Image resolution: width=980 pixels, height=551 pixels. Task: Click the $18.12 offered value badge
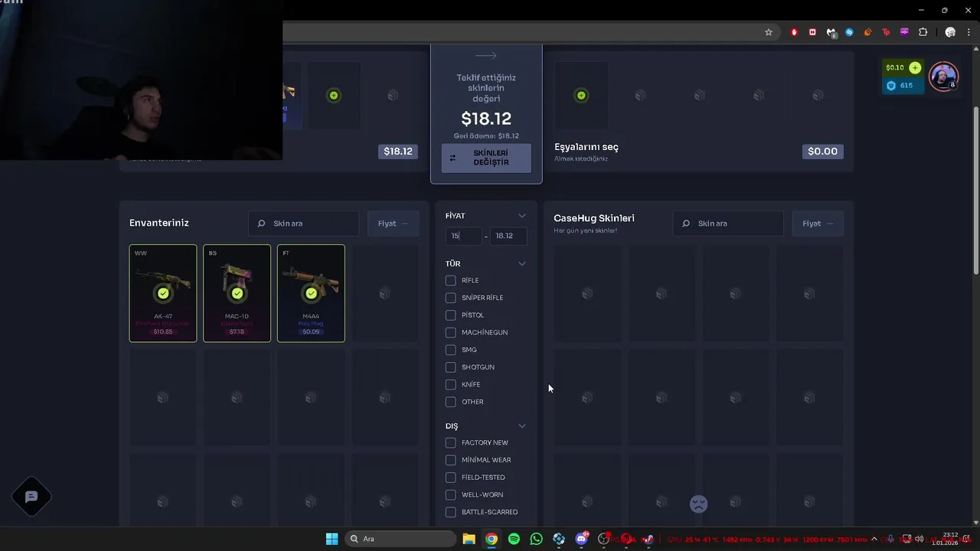[x=398, y=152]
